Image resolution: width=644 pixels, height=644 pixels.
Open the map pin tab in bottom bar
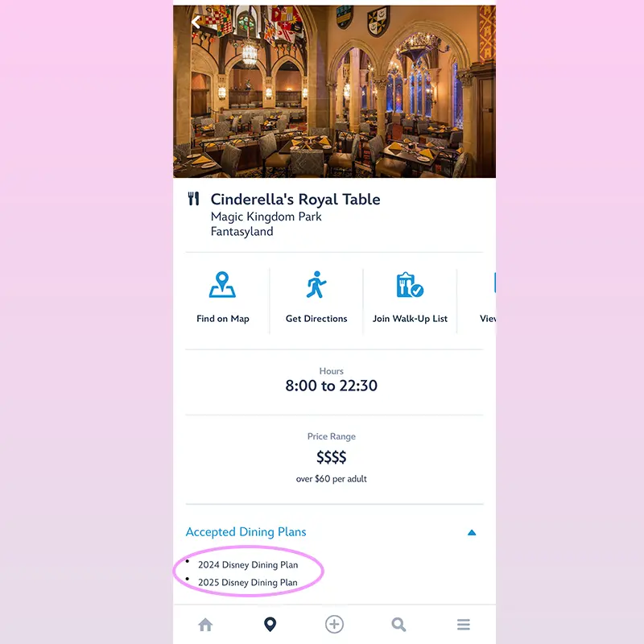(x=270, y=625)
